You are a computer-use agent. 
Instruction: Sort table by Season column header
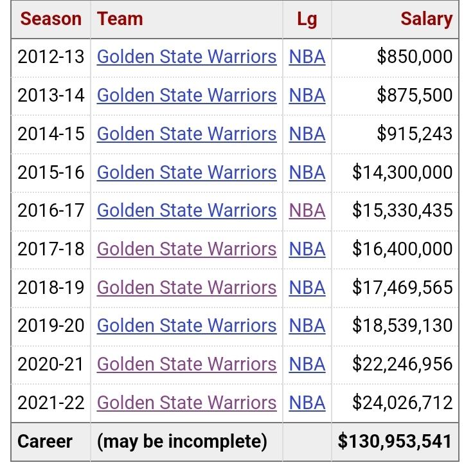tap(51, 19)
